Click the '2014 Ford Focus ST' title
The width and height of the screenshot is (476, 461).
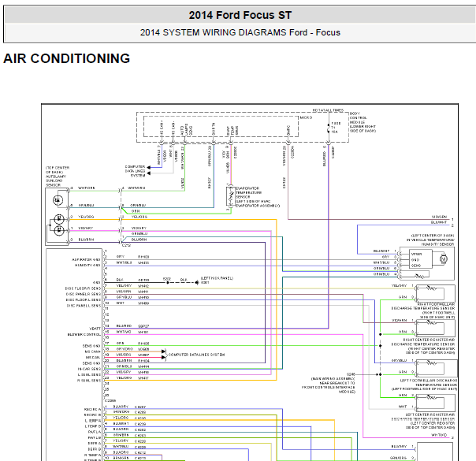[x=240, y=15]
